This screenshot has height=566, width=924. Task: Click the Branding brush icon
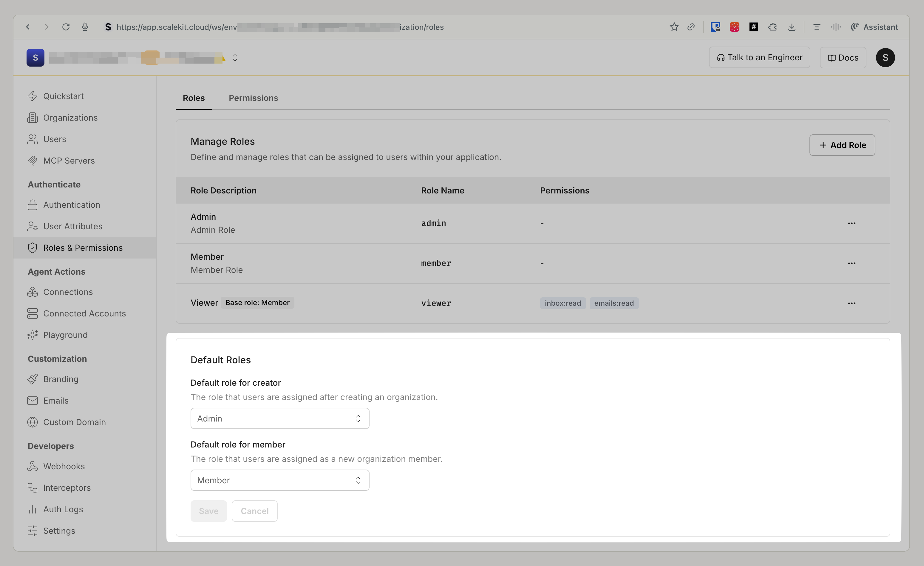tap(33, 379)
